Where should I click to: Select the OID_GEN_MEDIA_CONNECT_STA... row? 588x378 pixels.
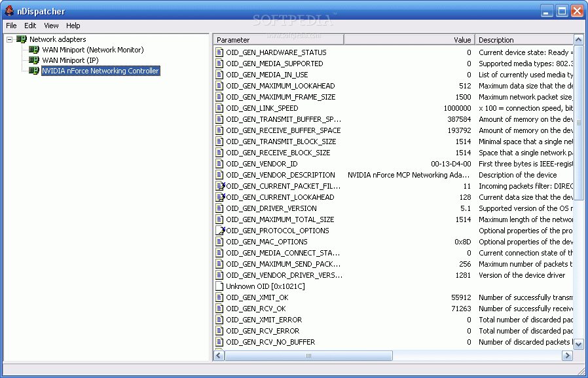(x=394, y=253)
